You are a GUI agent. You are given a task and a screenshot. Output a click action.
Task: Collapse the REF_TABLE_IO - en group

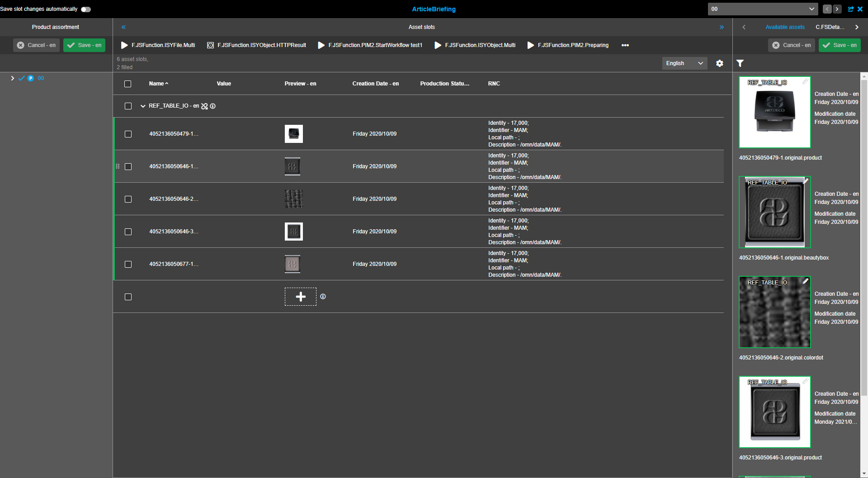(143, 106)
